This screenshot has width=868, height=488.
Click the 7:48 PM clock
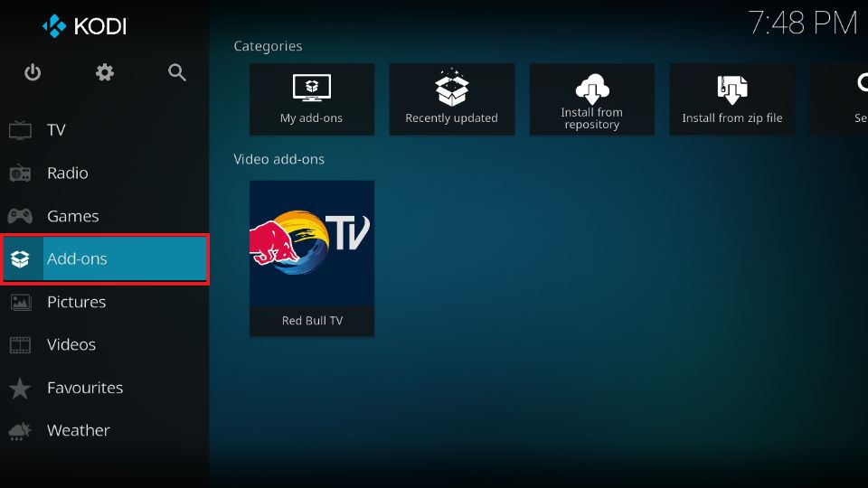pyautogui.click(x=803, y=23)
